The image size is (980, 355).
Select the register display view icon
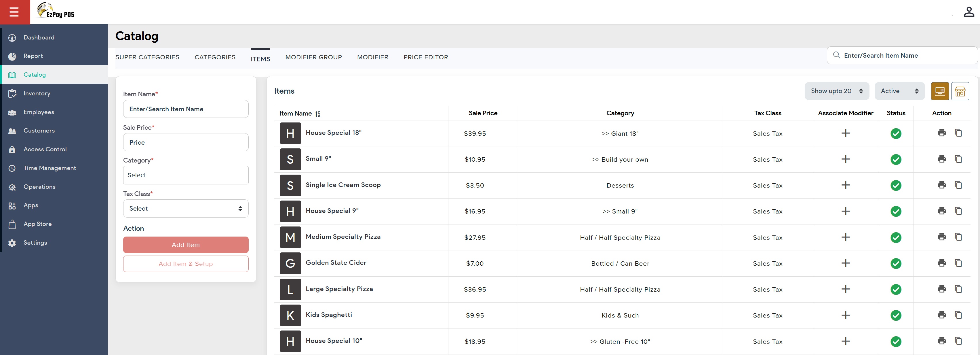point(940,91)
